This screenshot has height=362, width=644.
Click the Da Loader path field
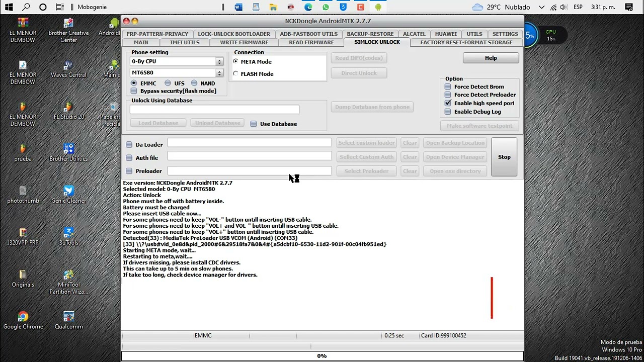250,143
